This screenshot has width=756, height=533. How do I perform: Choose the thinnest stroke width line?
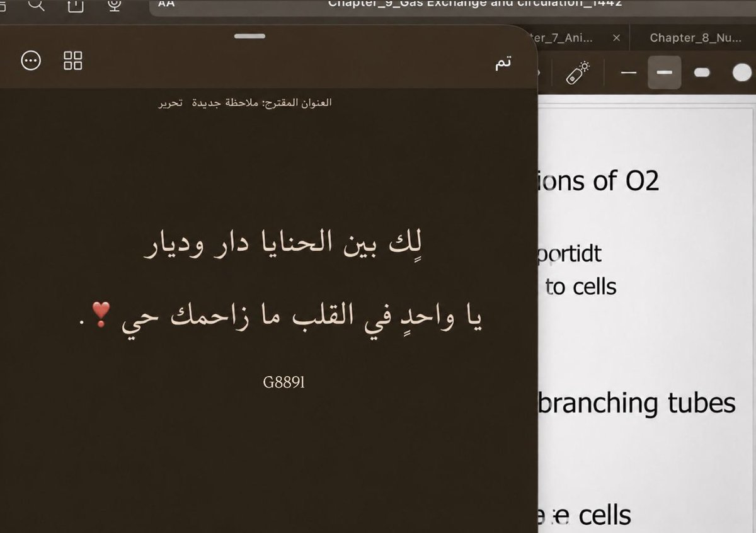point(629,72)
